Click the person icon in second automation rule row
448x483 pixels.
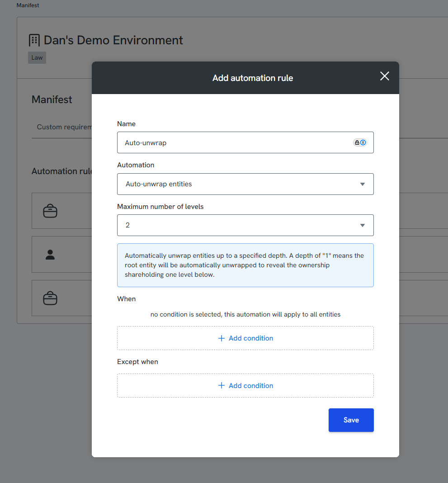50,255
